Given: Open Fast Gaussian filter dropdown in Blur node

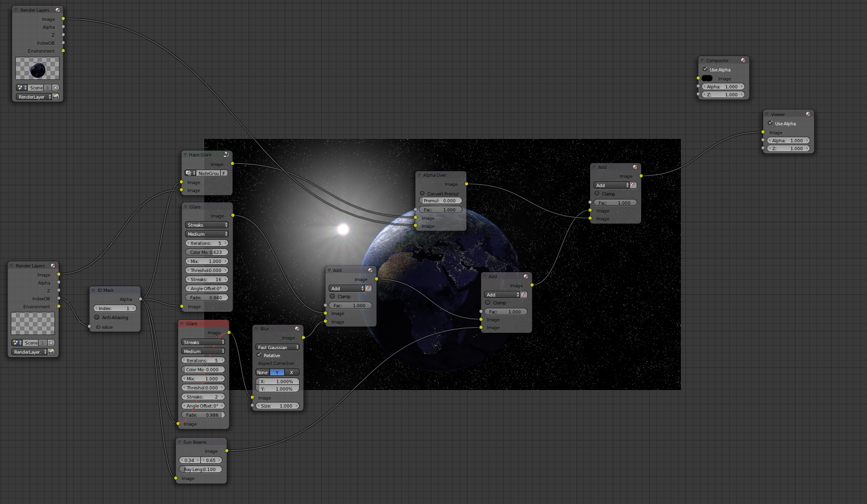Looking at the screenshot, I should 277,348.
